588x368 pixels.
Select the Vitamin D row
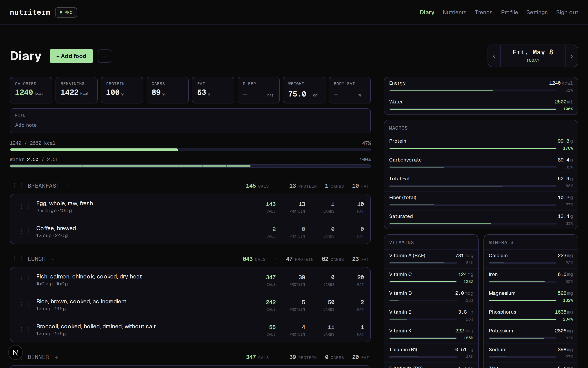(431, 297)
